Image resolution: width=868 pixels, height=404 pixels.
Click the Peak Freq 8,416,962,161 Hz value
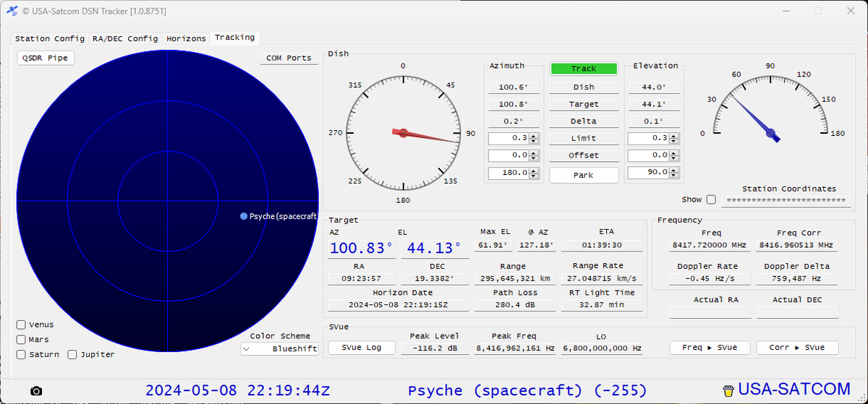click(x=515, y=348)
